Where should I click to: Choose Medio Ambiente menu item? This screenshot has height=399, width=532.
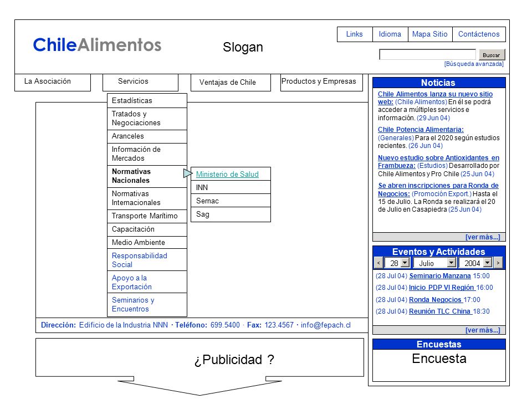tap(147, 243)
